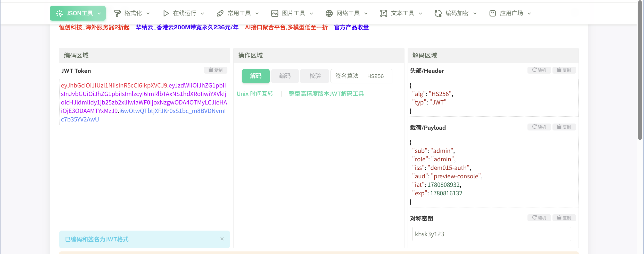Open 整型高精度版本JWT解码工具 link
The height and width of the screenshot is (254, 644).
coord(326,94)
